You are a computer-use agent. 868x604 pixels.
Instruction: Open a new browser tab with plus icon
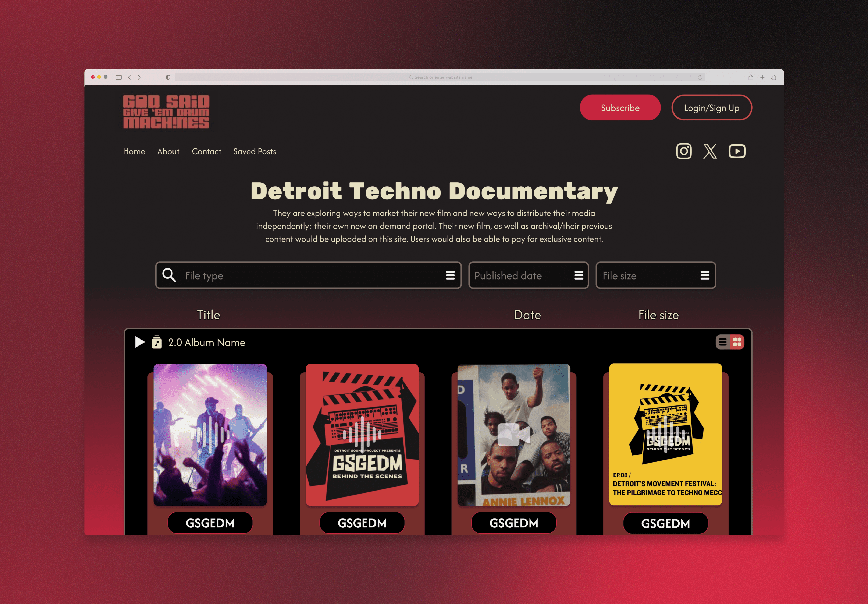tap(762, 77)
